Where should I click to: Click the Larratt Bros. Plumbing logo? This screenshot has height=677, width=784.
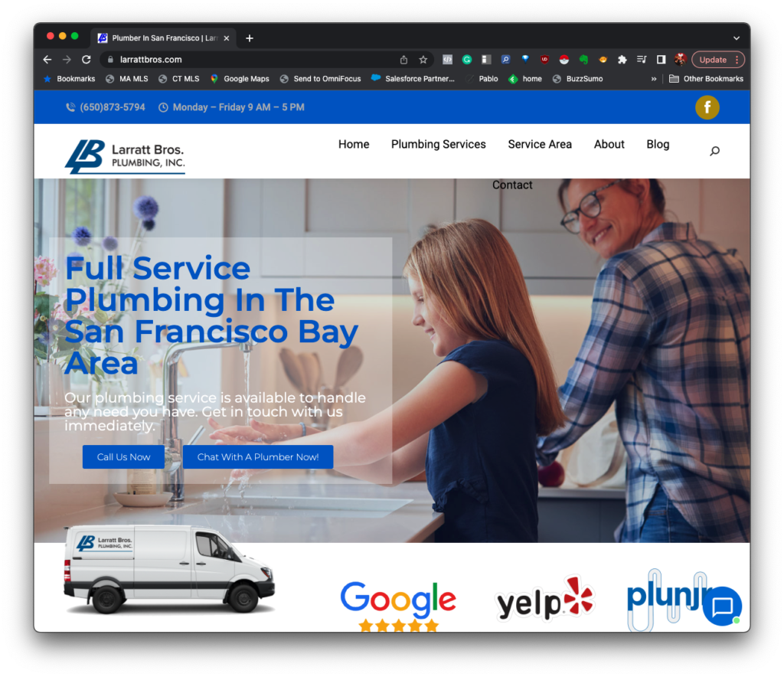pyautogui.click(x=125, y=155)
